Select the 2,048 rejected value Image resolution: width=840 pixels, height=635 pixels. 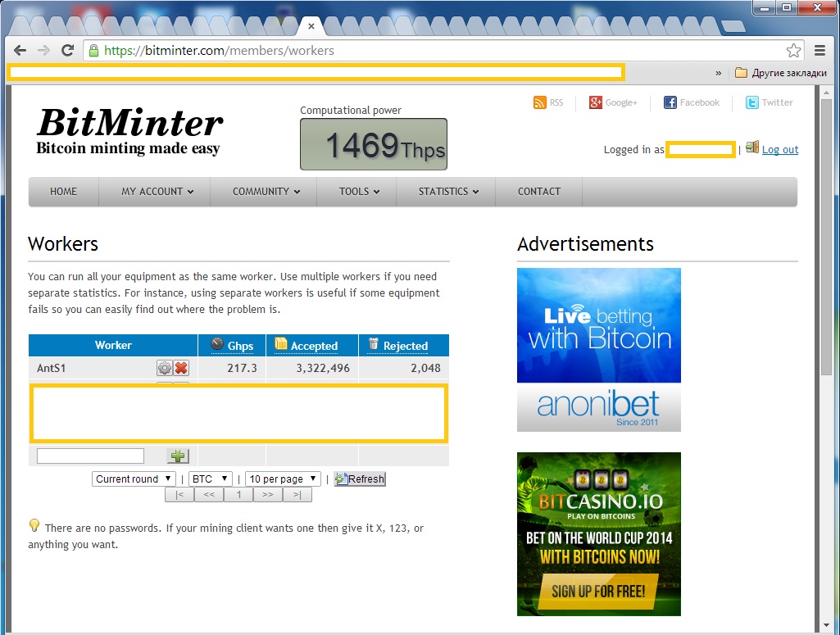pos(426,368)
